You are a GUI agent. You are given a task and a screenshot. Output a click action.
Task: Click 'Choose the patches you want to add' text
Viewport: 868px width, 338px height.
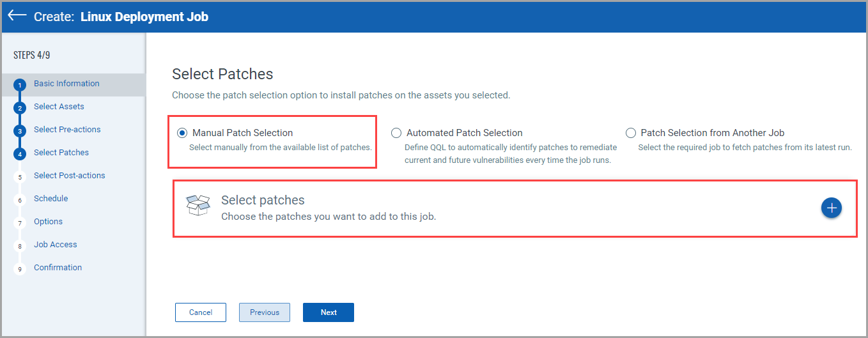[x=329, y=217]
